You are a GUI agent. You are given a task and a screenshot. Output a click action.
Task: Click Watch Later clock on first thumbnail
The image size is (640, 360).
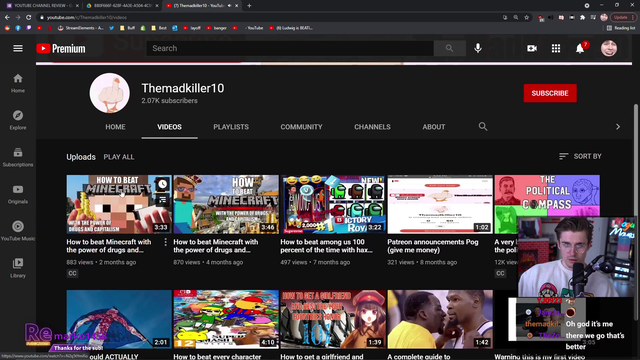coord(162,184)
